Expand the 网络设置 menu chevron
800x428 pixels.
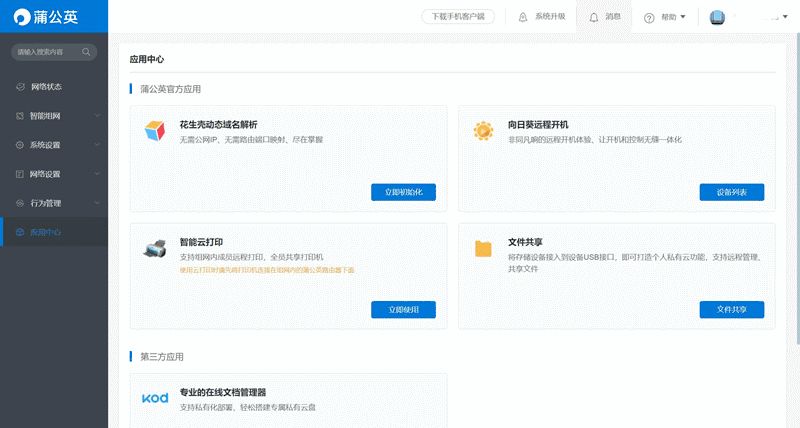click(97, 174)
